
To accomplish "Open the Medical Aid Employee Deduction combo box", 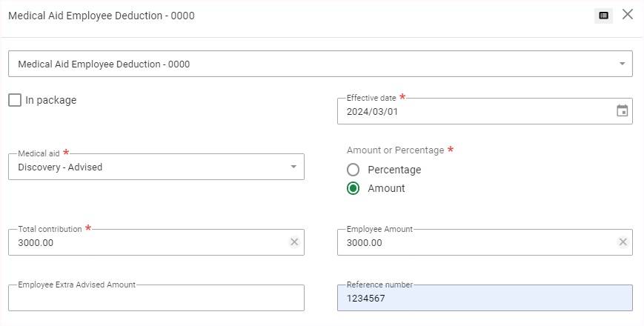I will (x=311, y=64).
